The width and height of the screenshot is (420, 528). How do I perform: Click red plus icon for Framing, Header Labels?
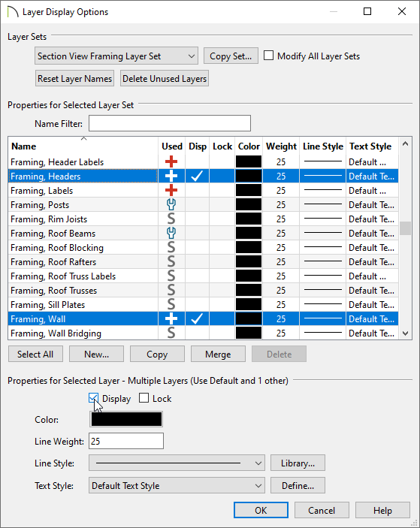click(x=171, y=162)
